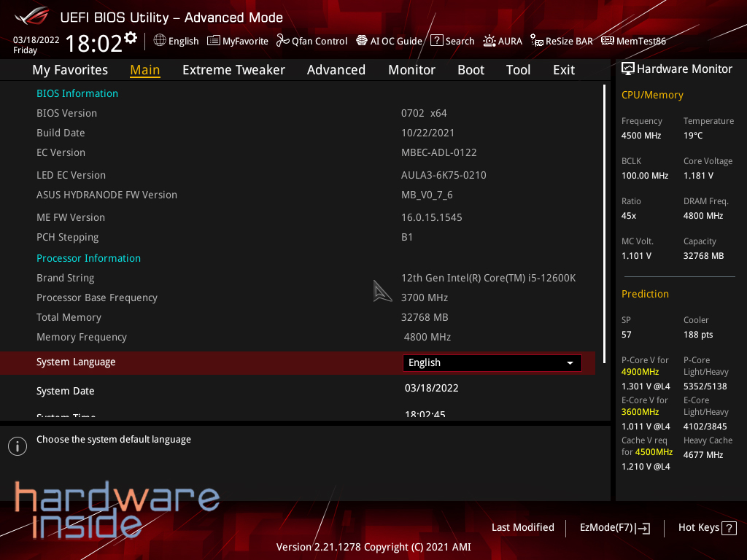Switch to EzMode(F7)
This screenshot has width=747, height=560.
(614, 527)
